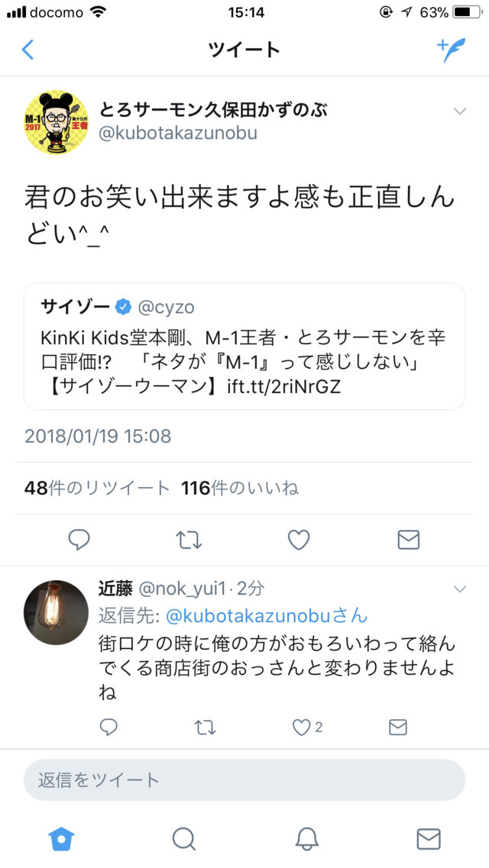
Task: Retweet the main tweet
Action: (x=189, y=540)
